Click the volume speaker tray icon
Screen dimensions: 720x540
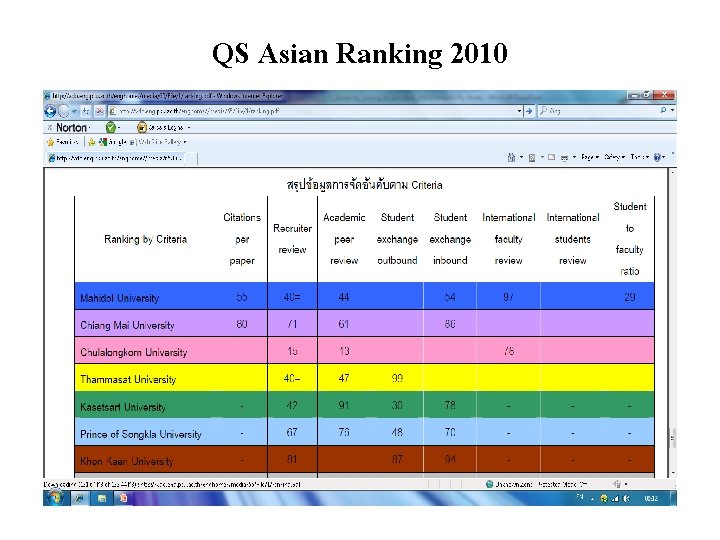pyautogui.click(x=626, y=498)
